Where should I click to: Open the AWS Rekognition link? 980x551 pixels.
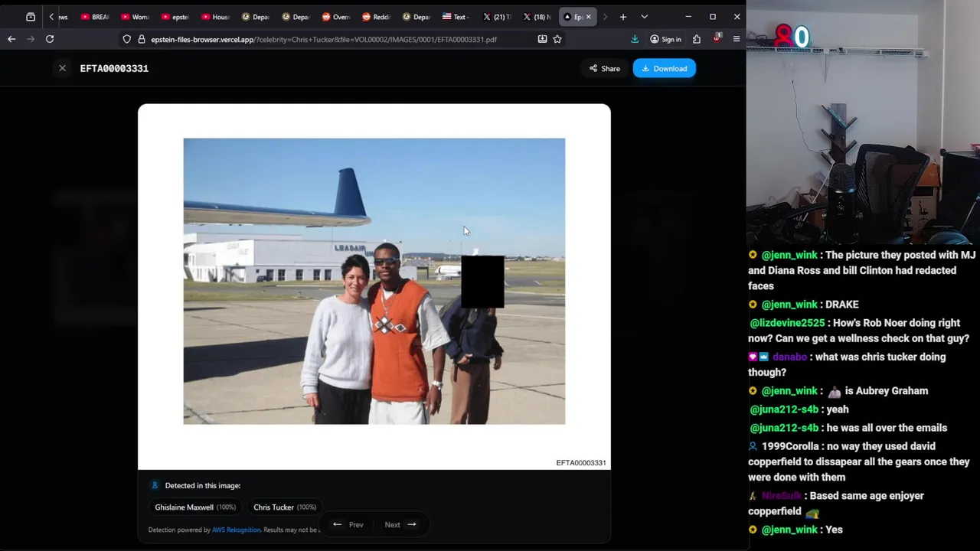click(x=236, y=530)
